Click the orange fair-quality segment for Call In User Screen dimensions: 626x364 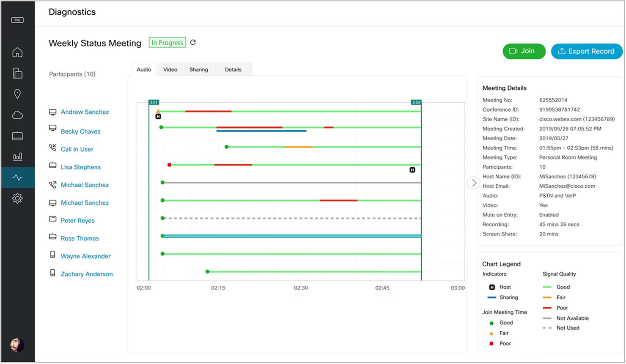[299, 147]
